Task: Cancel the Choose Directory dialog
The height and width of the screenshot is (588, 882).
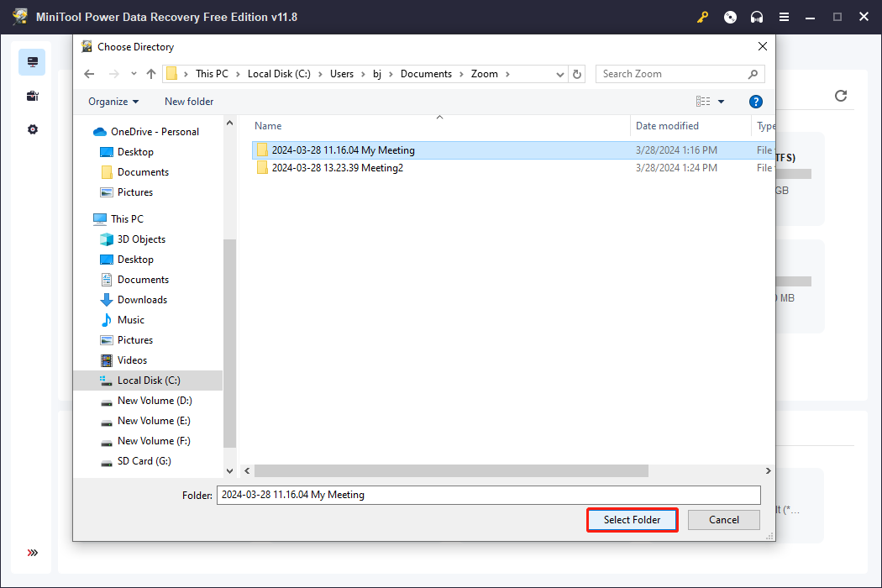Action: pos(723,520)
